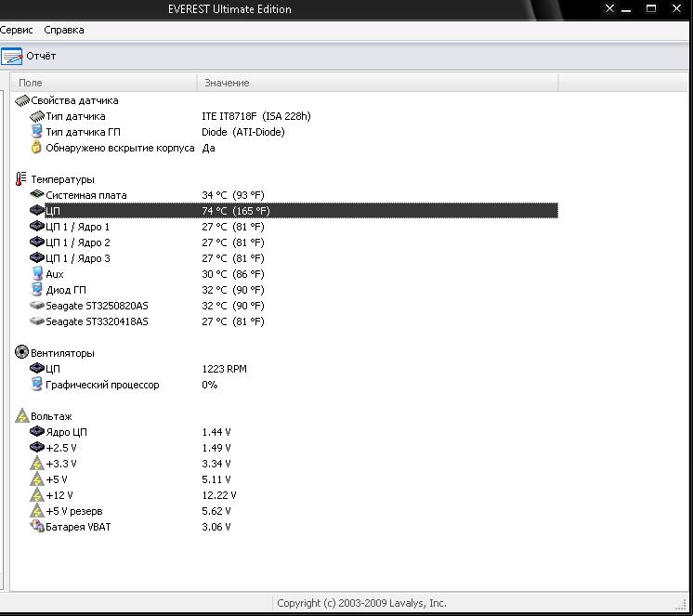Click the warning icon beside Вольтаж
The image size is (693, 616).
(x=22, y=416)
